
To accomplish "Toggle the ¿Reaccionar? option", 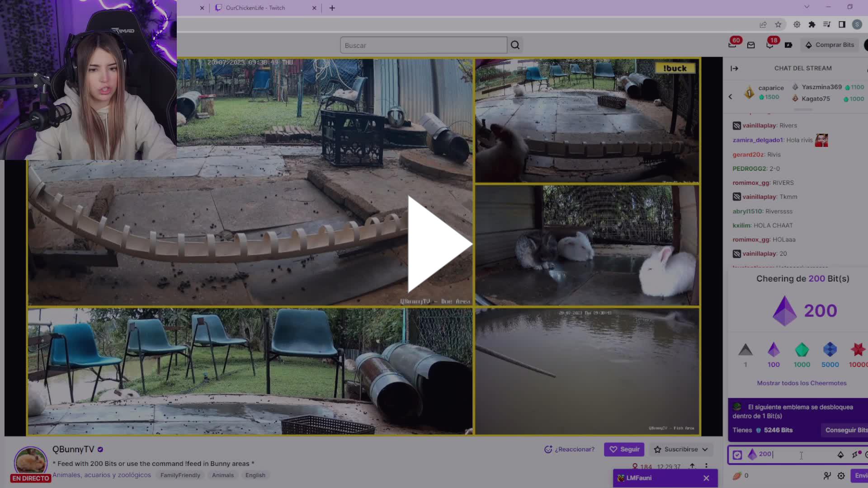I will coord(569,449).
